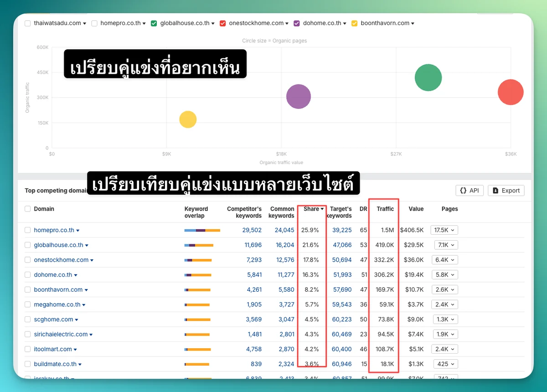Select the red onestockhome.com chart bubble
547x392 pixels.
point(511,92)
